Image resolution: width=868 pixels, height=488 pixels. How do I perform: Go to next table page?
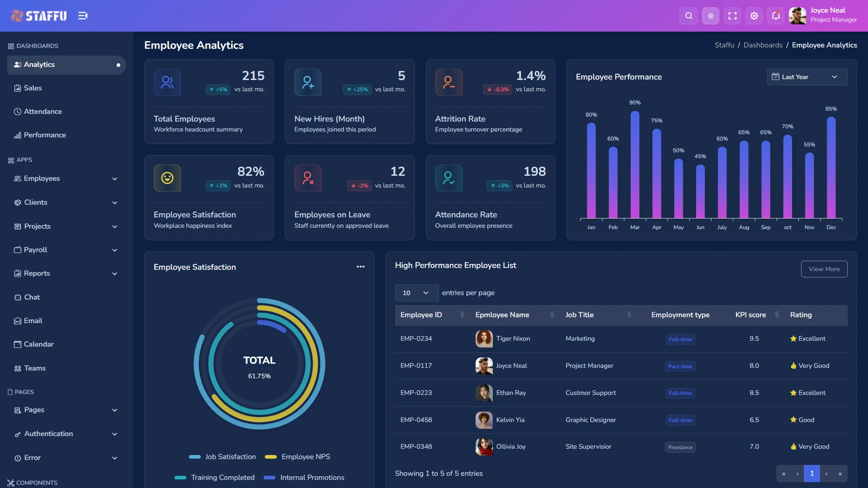(826, 474)
